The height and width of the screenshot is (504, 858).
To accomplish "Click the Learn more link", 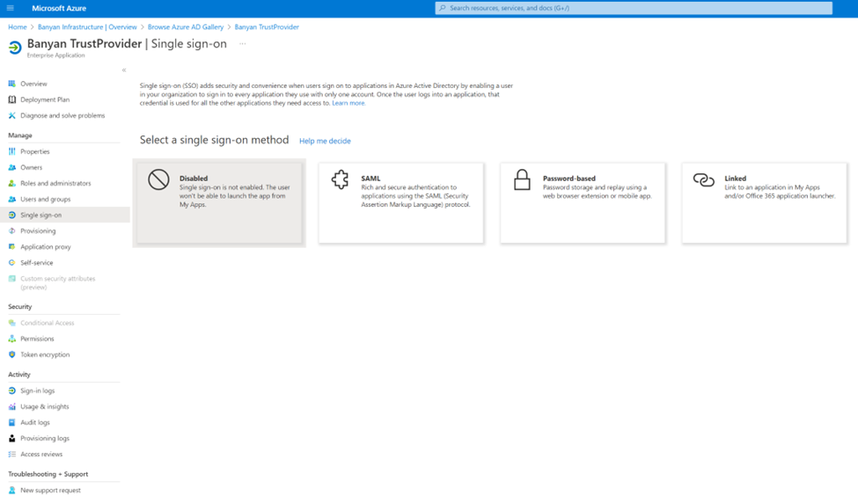I will 348,103.
